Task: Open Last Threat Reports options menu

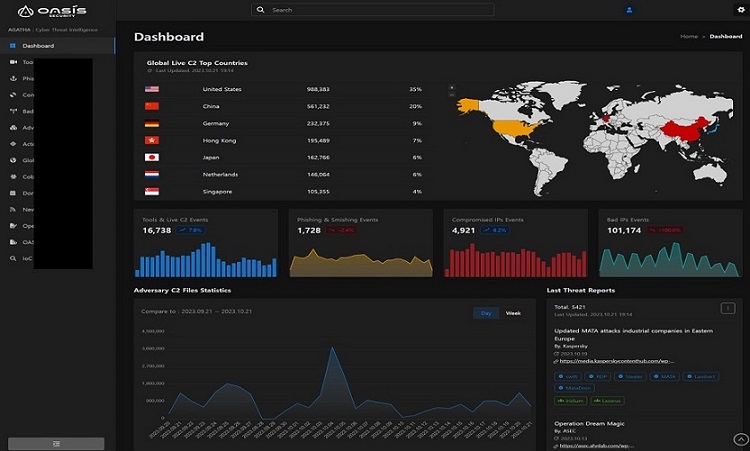Action: point(727,308)
